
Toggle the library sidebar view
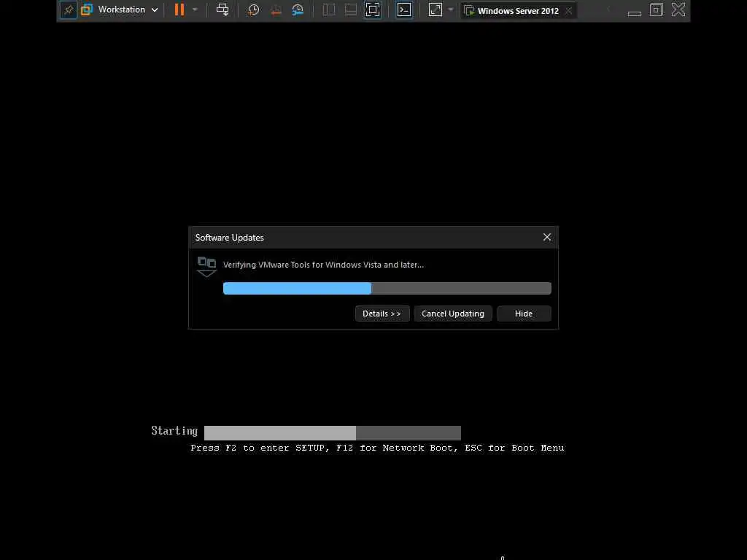(x=329, y=9)
